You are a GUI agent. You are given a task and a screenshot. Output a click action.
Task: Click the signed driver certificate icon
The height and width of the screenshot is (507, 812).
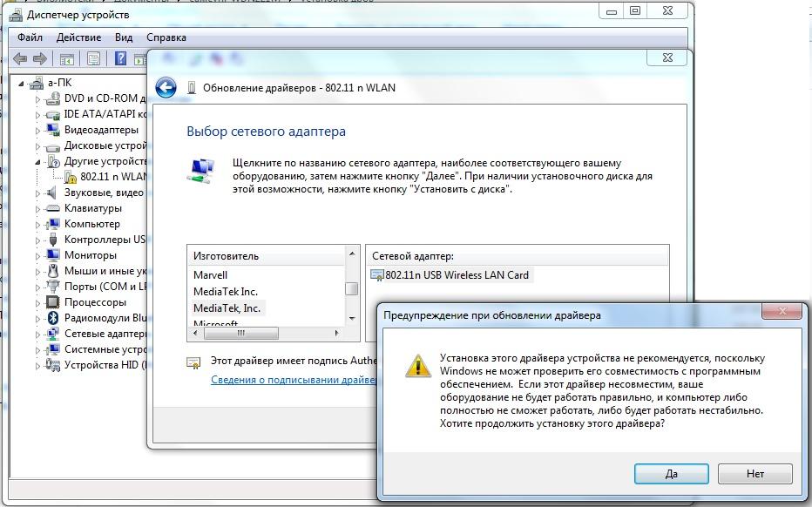[x=193, y=362]
